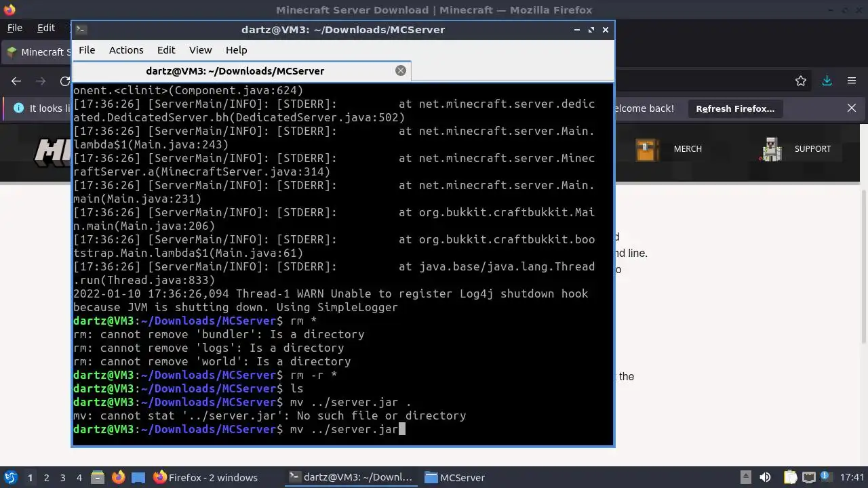Go back in Firefox

tap(16, 81)
